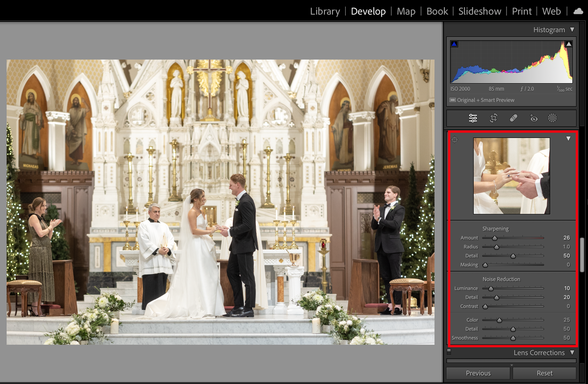Open the Slideshow module
588x384 pixels.
(480, 11)
